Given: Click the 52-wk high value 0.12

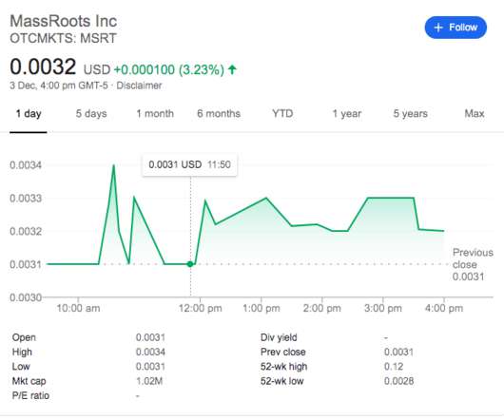Looking at the screenshot, I should pyautogui.click(x=394, y=367).
